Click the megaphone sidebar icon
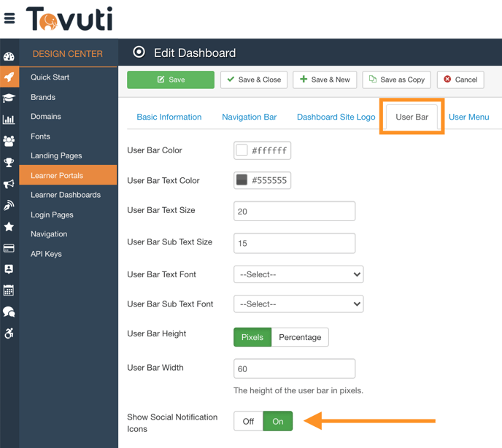Viewport: 502px width, 448px height. pos(9,184)
